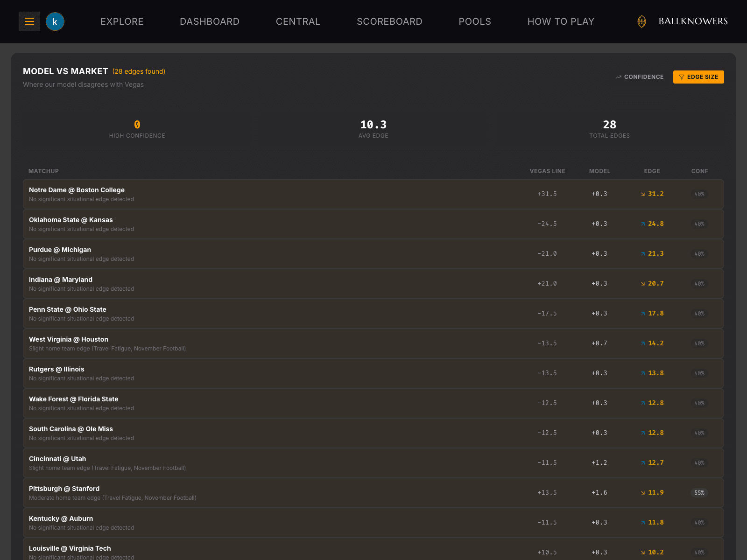Open the Explore nav item
747x560 pixels.
[122, 21]
